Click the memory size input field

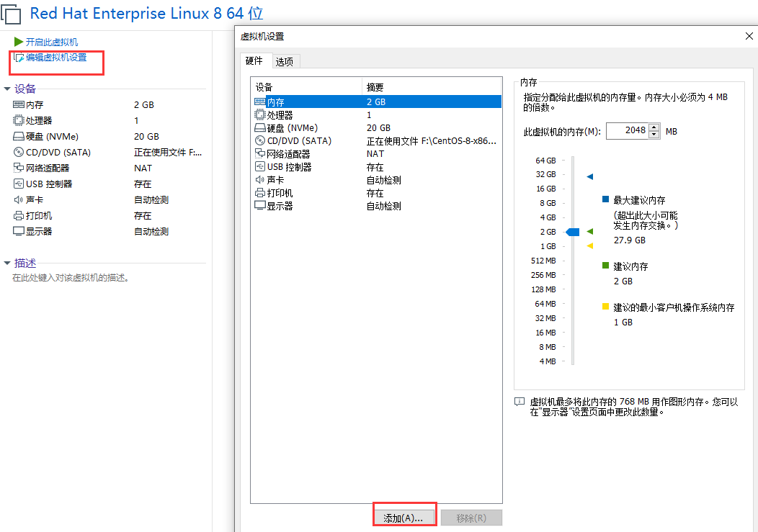click(628, 130)
